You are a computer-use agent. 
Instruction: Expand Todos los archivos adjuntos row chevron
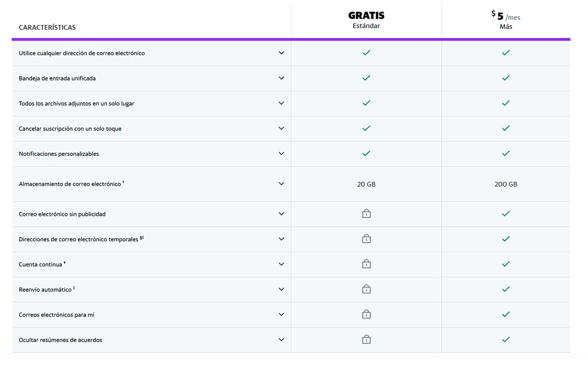(x=281, y=103)
